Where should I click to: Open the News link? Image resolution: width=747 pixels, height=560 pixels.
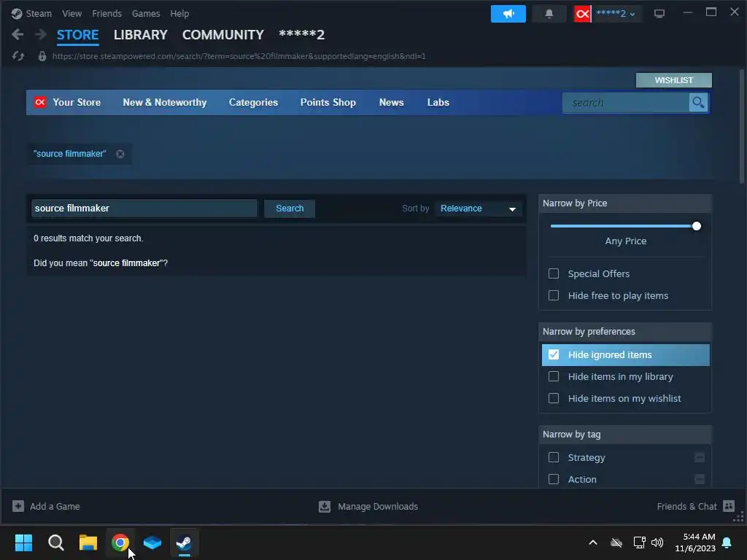point(392,102)
